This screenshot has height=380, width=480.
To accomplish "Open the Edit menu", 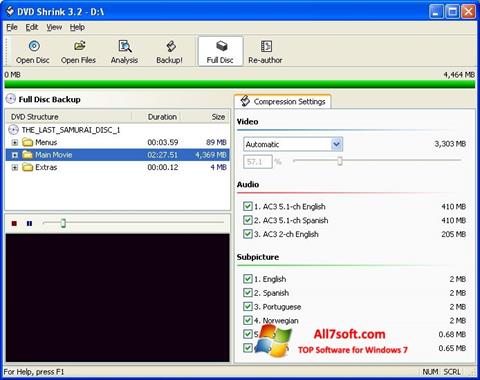I will [x=32, y=27].
